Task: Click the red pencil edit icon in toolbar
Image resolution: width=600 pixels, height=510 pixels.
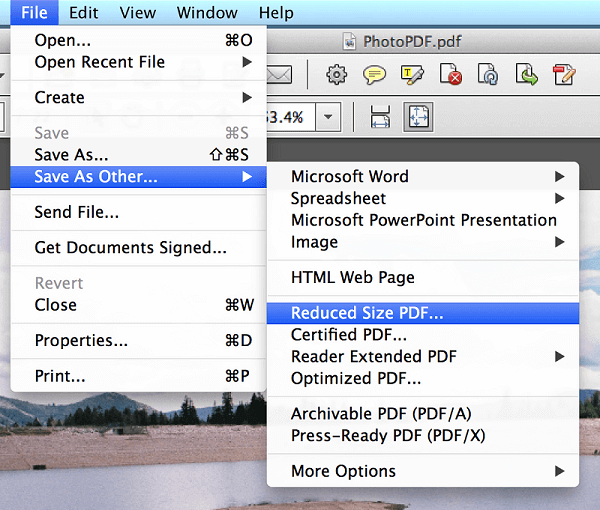Action: click(564, 74)
